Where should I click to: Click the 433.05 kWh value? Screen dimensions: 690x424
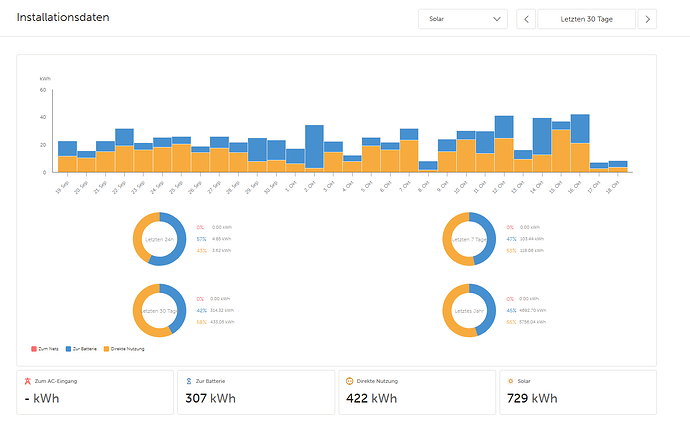[x=222, y=322]
